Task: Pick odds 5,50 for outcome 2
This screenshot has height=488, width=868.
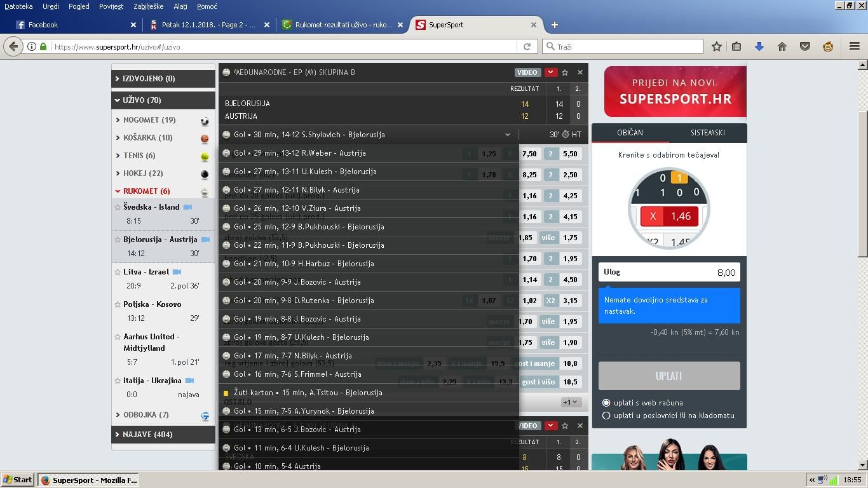Action: tap(570, 154)
